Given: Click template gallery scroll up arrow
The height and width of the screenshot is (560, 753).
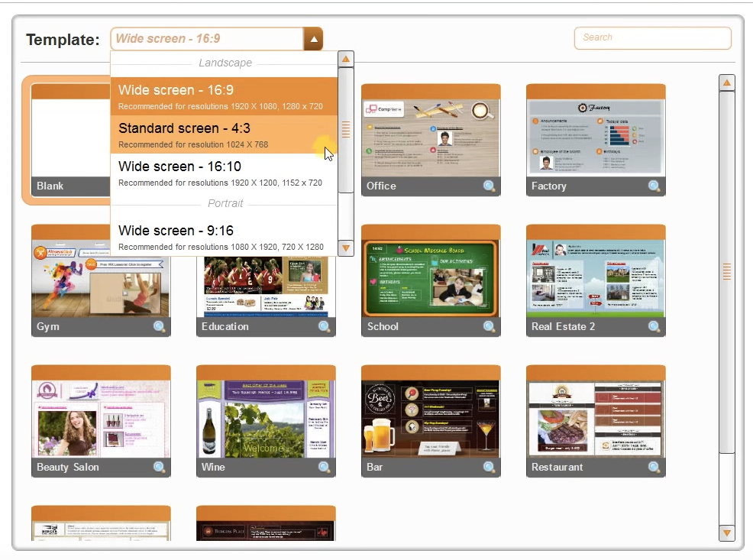Looking at the screenshot, I should point(726,83).
